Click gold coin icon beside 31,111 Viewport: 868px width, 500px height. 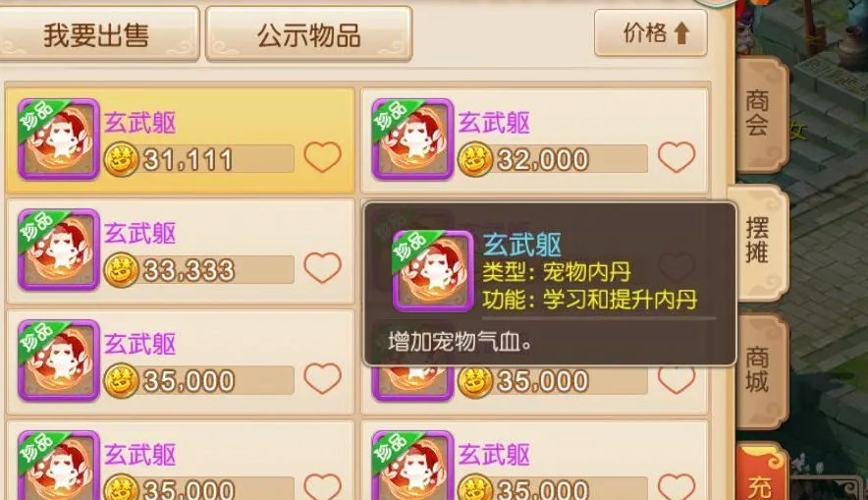point(121,159)
